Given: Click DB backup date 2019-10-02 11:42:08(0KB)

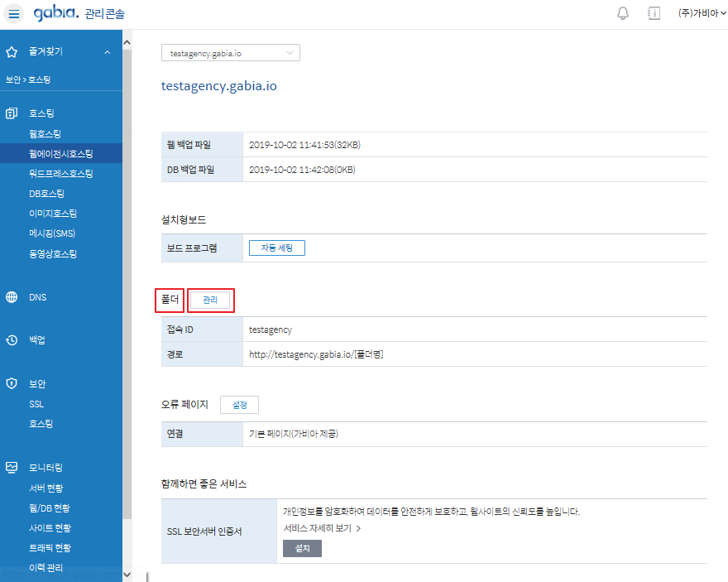Looking at the screenshot, I should tap(302, 170).
